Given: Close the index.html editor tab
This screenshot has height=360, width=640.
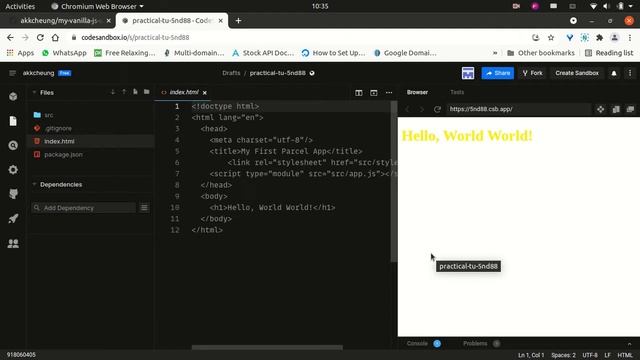Looking at the screenshot, I should (204, 93).
